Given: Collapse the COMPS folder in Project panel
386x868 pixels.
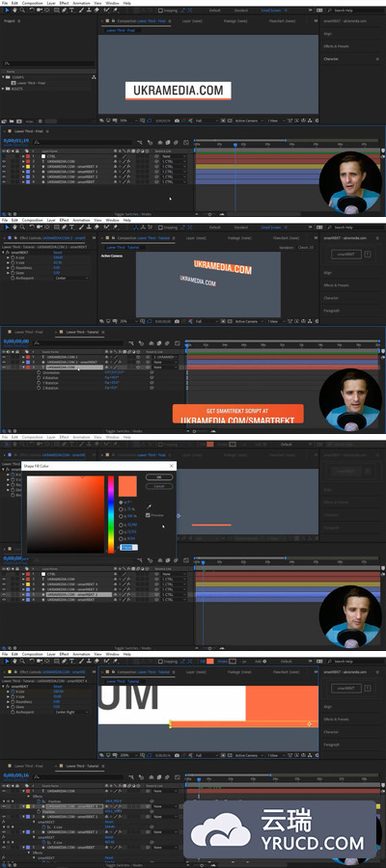Looking at the screenshot, I should (x=3, y=77).
